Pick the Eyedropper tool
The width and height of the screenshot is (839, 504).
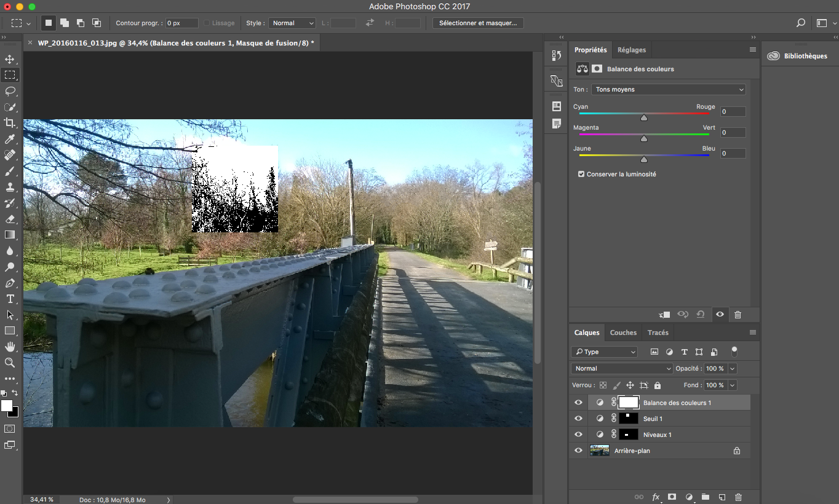[x=10, y=139]
